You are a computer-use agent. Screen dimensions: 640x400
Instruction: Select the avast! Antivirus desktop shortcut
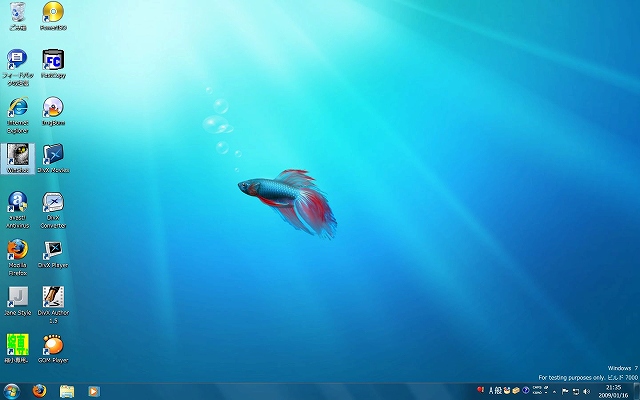pyautogui.click(x=18, y=210)
